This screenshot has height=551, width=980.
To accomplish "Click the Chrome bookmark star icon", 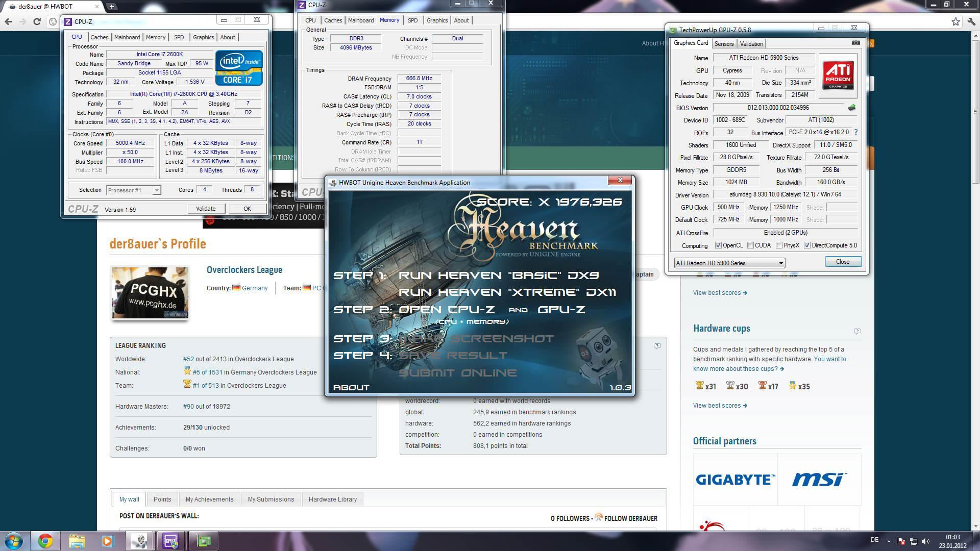I will (955, 21).
